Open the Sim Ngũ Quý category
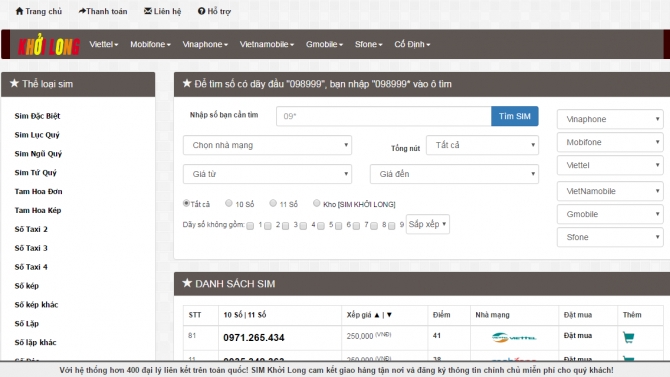This screenshot has height=377, width=670. [38, 154]
